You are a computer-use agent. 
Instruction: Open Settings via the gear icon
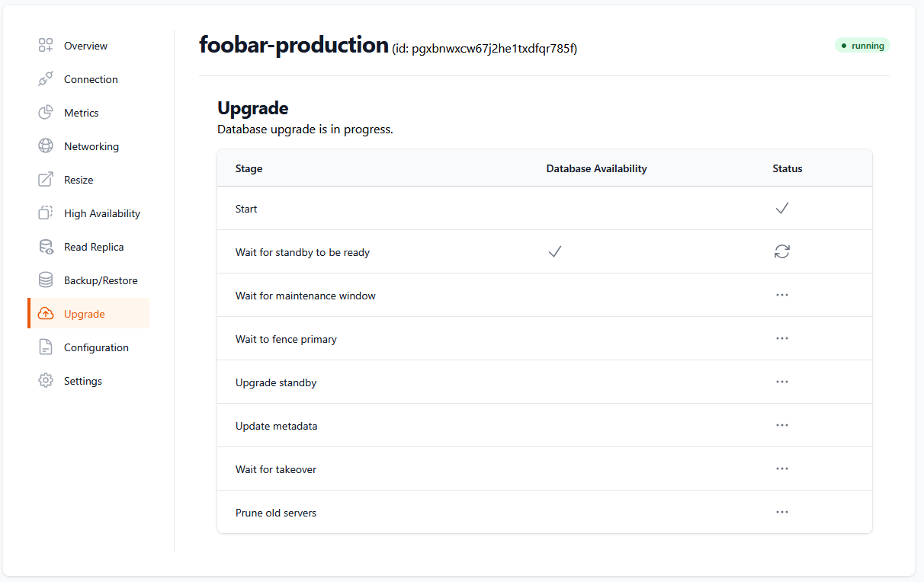46,380
